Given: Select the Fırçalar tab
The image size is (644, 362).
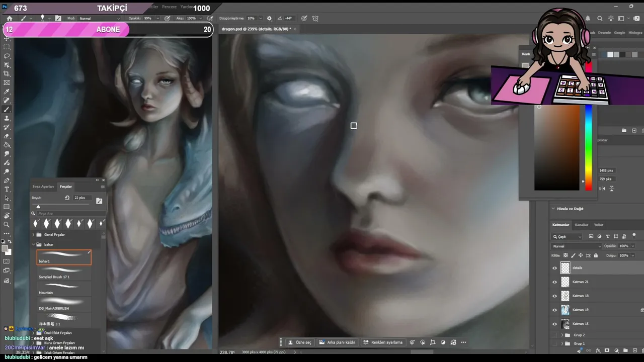Looking at the screenshot, I should pyautogui.click(x=66, y=187).
